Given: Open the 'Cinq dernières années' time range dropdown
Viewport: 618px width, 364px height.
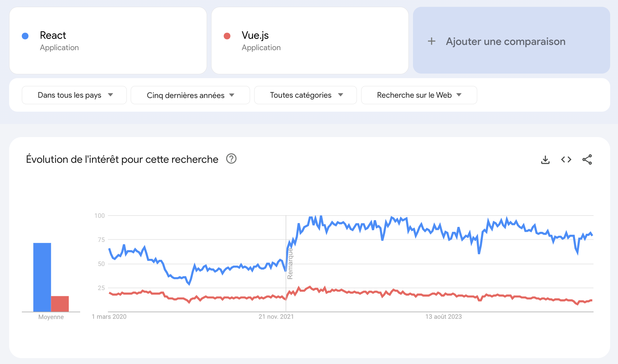Looking at the screenshot, I should coord(190,95).
